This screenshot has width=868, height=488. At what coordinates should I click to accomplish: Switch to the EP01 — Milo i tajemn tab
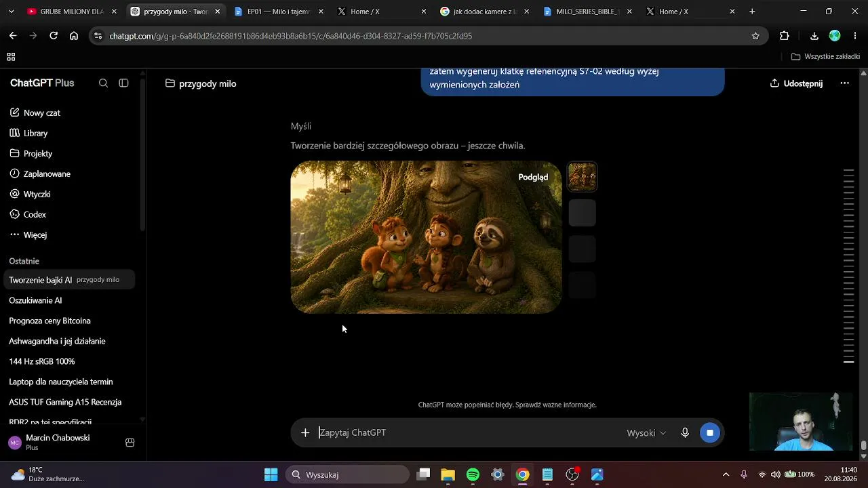[x=279, y=12]
